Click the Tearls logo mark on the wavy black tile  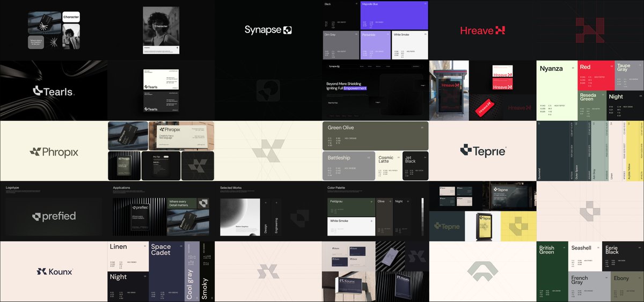38,91
